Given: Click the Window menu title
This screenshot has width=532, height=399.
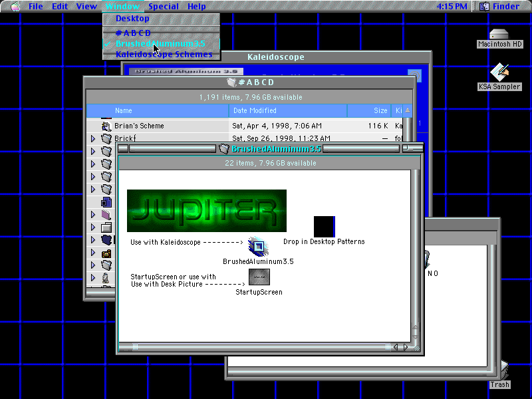Looking at the screenshot, I should pyautogui.click(x=122, y=7).
